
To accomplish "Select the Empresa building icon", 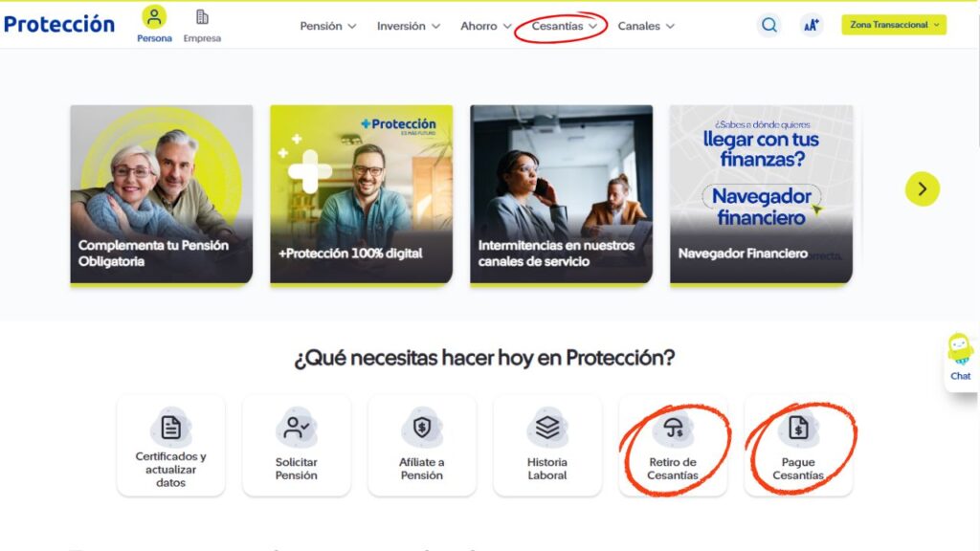I will click(202, 17).
